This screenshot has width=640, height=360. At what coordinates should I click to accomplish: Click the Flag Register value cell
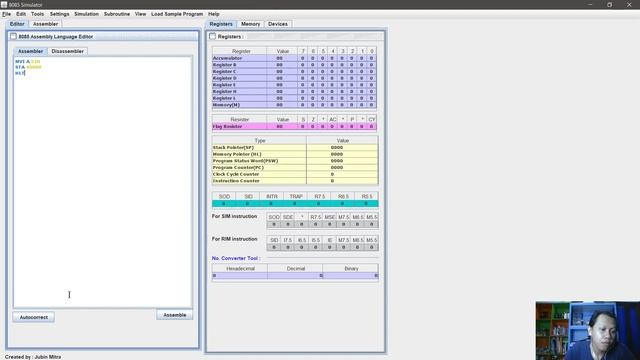coord(282,127)
